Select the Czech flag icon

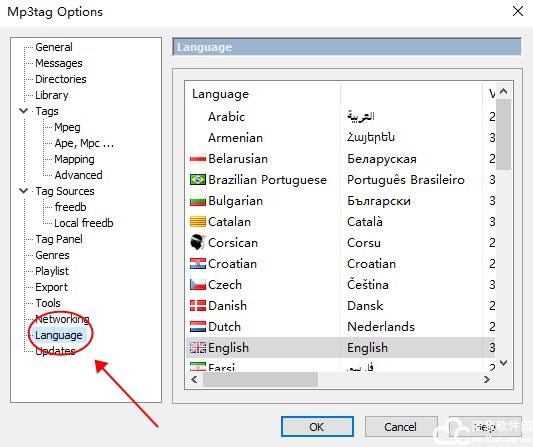click(197, 285)
